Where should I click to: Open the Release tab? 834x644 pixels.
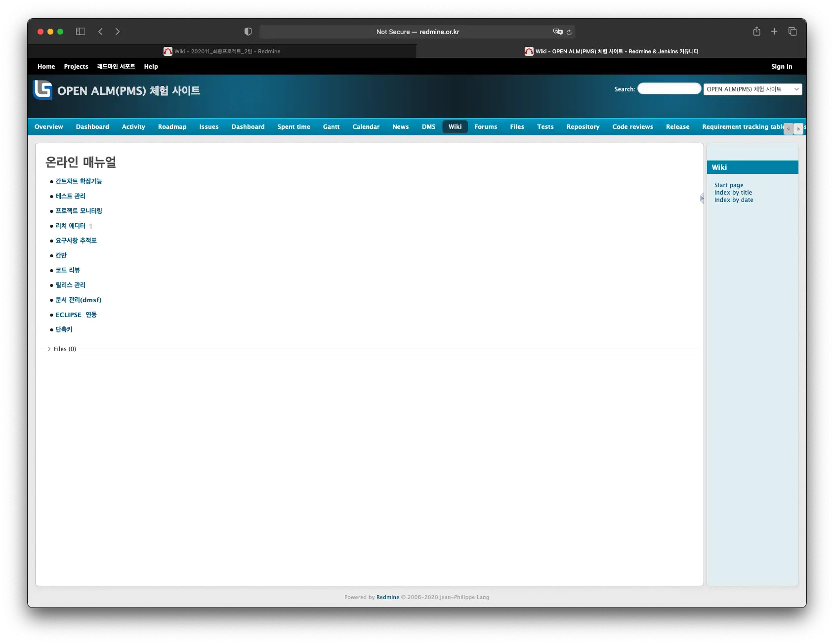[678, 127]
